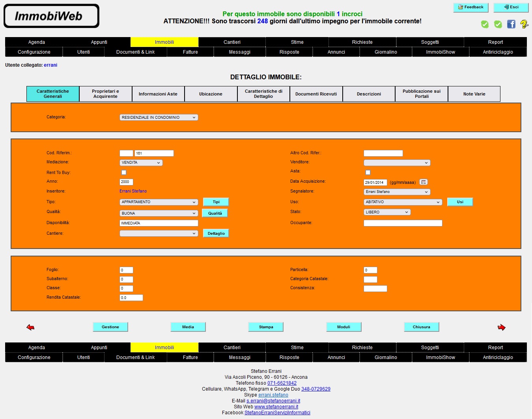The image size is (532, 419).
Task: Expand the Categoria dropdown
Action: [x=159, y=118]
